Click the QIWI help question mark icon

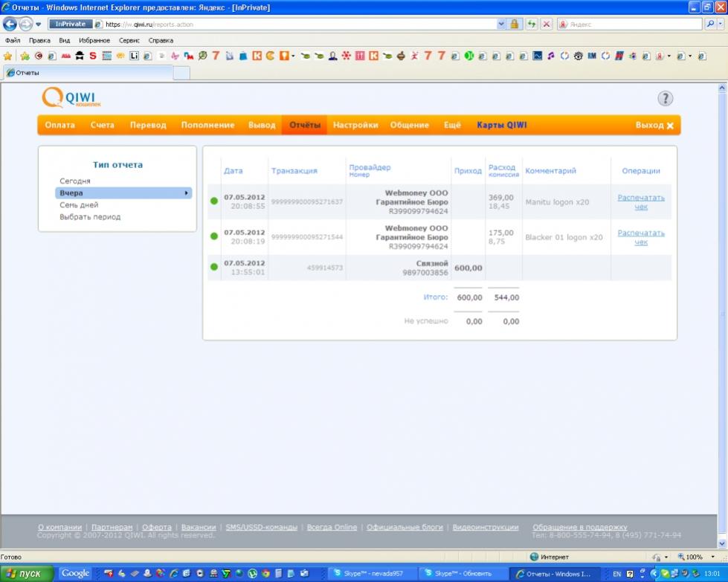point(665,99)
